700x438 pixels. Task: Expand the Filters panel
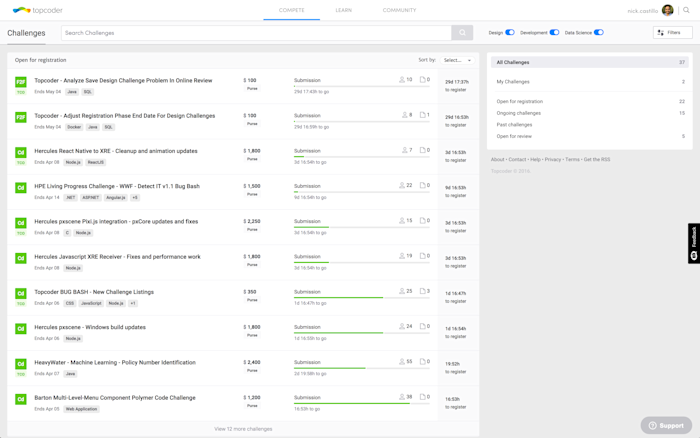click(x=672, y=33)
